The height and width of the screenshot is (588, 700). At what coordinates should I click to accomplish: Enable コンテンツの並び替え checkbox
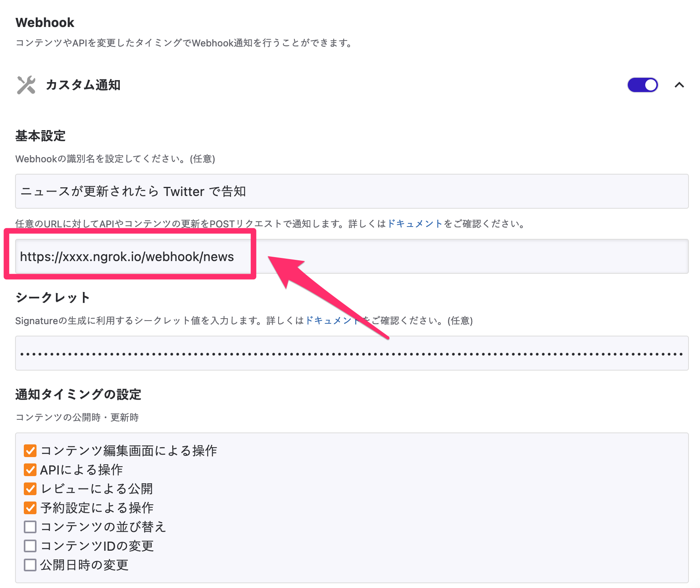[x=30, y=527]
